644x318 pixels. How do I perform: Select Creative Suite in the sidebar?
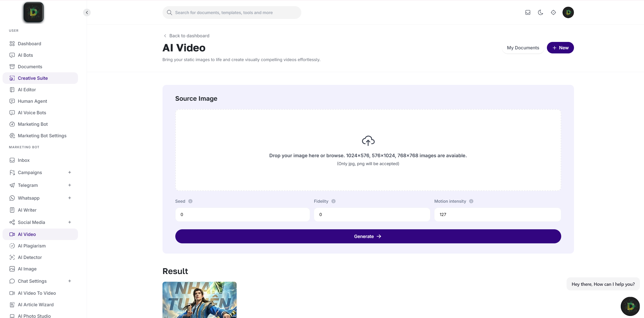click(x=33, y=78)
